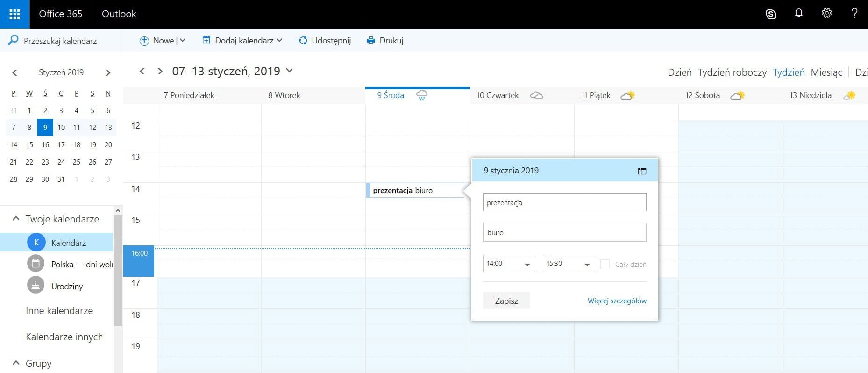Screen dimensions: 868x373
Task: Switch to Miesiąc view
Action: [826, 72]
